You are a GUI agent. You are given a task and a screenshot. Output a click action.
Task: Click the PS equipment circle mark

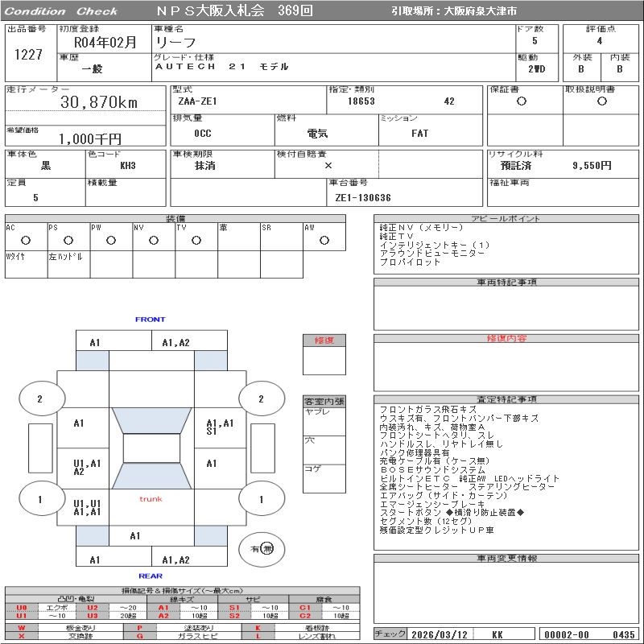pyautogui.click(x=68, y=240)
